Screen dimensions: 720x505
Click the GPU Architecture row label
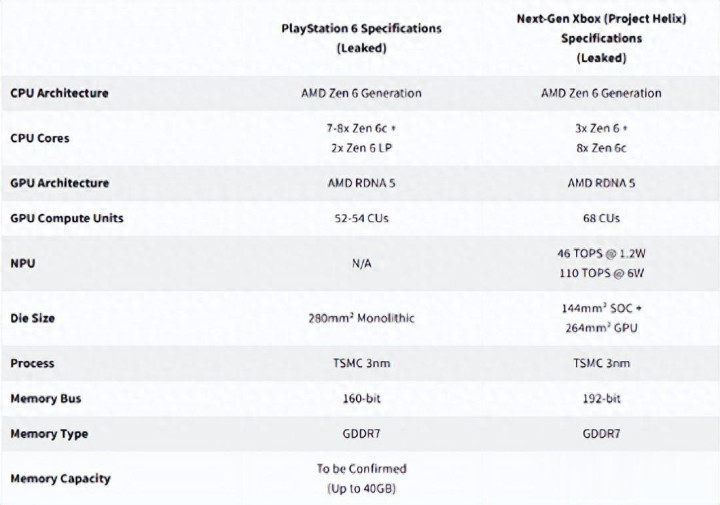(x=59, y=183)
